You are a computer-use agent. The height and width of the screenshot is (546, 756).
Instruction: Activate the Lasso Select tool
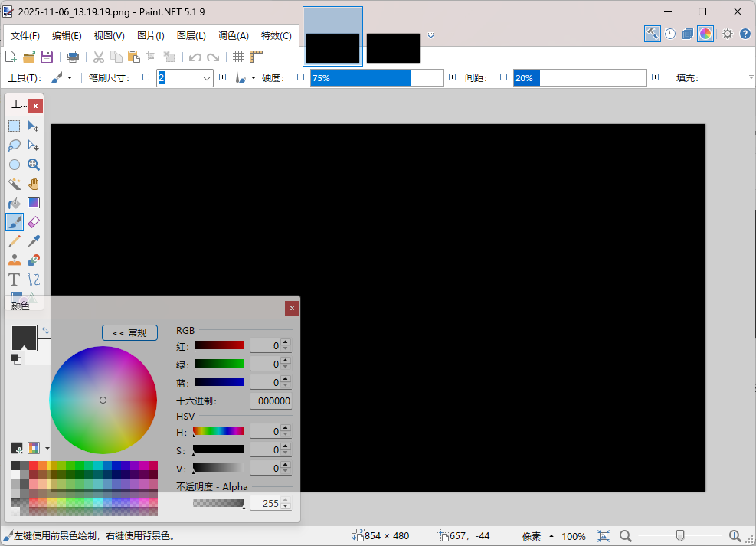tap(15, 145)
